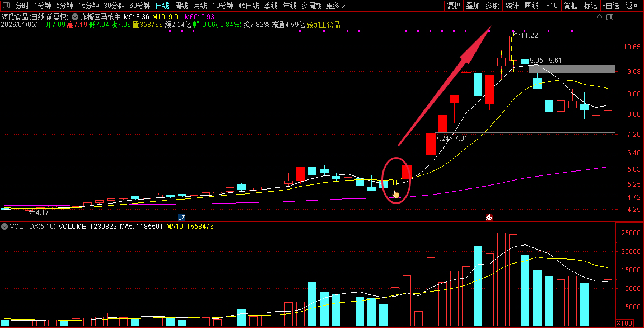The width and height of the screenshot is (644, 328).
Task: Click the X100 volume scale label
Action: 625,324
